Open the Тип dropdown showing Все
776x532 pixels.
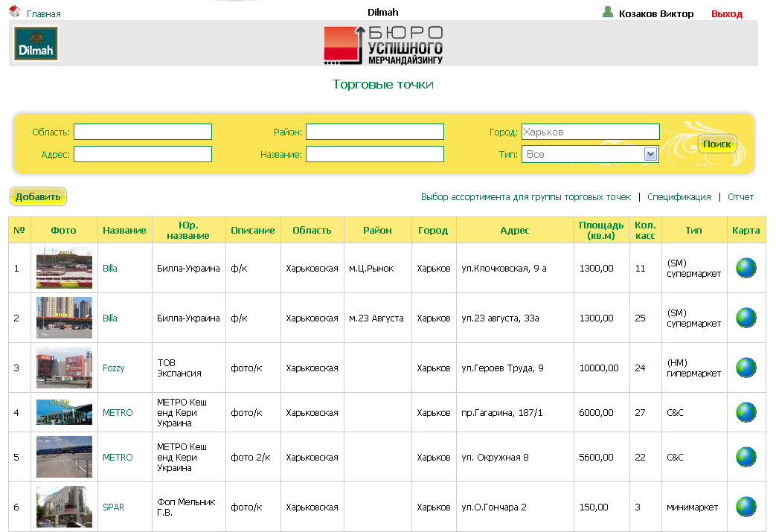click(x=590, y=154)
